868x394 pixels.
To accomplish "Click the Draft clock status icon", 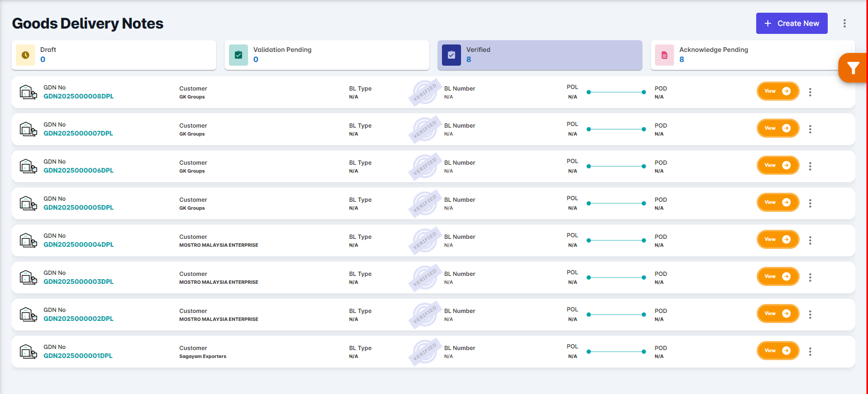I will 25,55.
